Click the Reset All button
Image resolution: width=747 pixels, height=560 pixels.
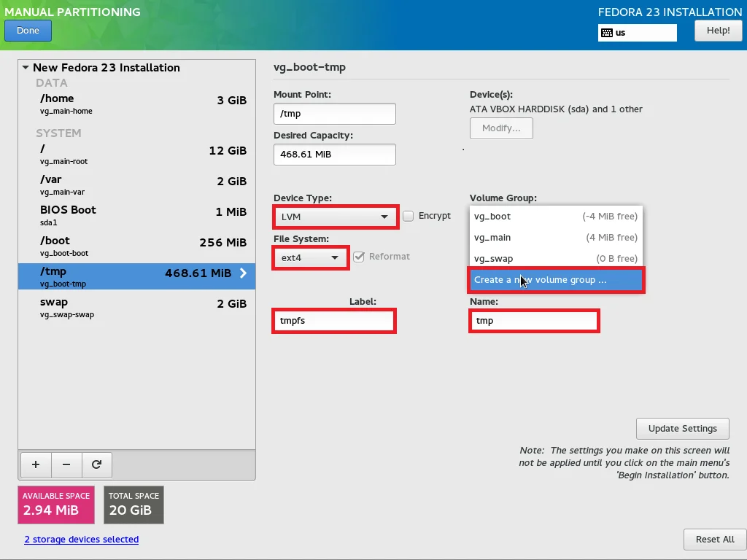pyautogui.click(x=715, y=540)
